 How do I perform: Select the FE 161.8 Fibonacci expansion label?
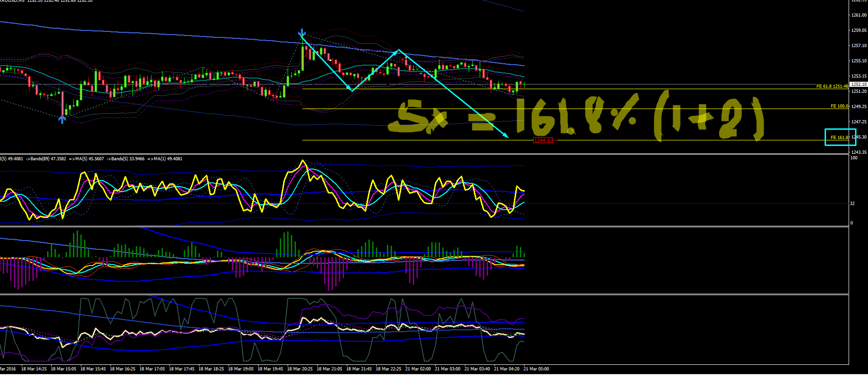click(839, 138)
